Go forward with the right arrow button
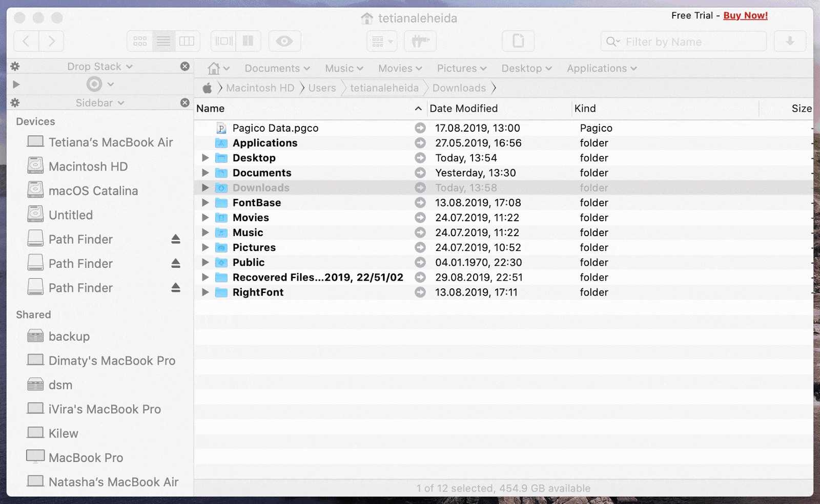Image resolution: width=820 pixels, height=504 pixels. pyautogui.click(x=51, y=41)
